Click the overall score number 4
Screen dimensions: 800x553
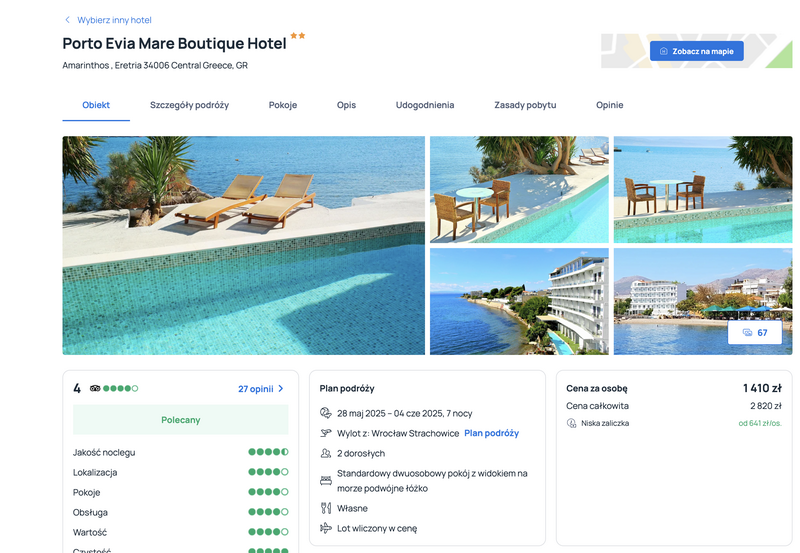(77, 388)
